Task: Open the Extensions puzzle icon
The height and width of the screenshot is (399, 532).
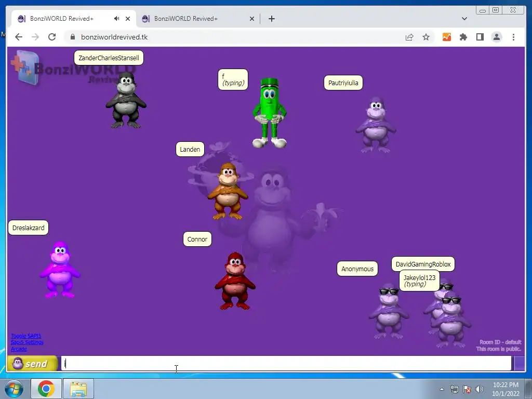Action: click(463, 37)
